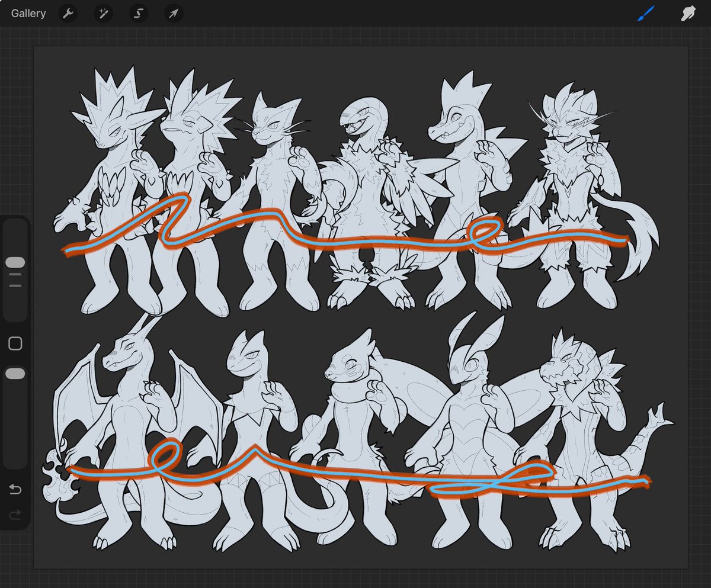Select the Brush tool
This screenshot has height=588, width=711.
coord(646,13)
